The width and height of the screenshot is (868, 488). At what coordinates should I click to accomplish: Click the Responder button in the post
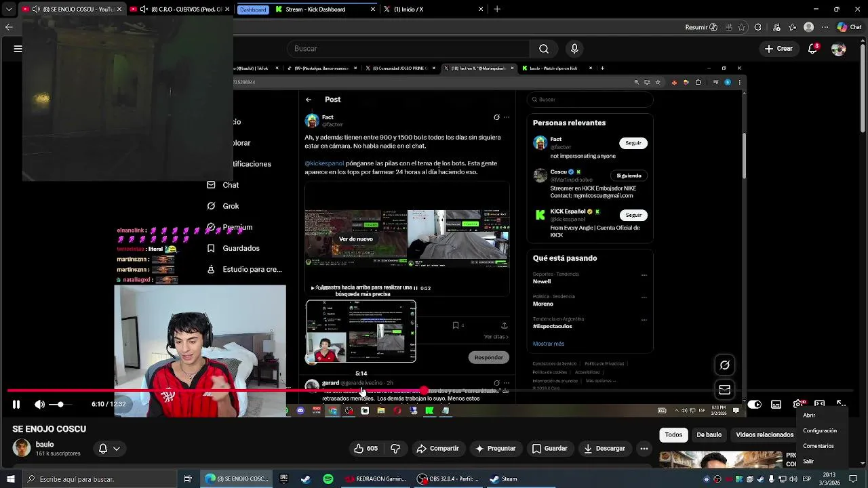489,357
